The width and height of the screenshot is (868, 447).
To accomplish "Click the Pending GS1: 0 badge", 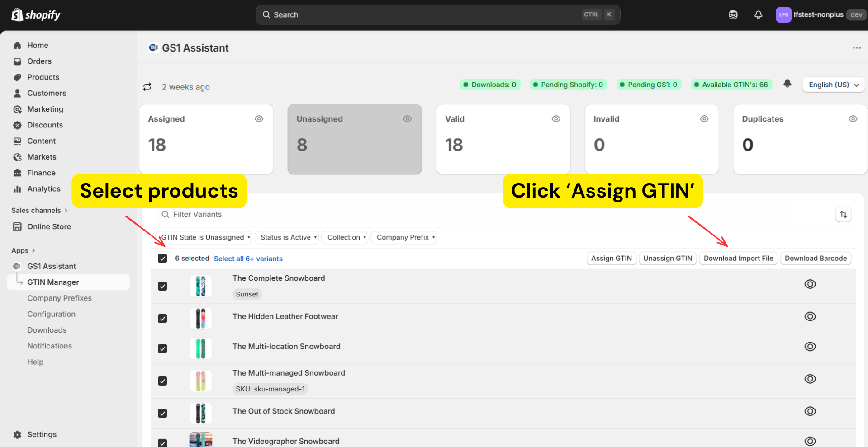I will pyautogui.click(x=649, y=85).
